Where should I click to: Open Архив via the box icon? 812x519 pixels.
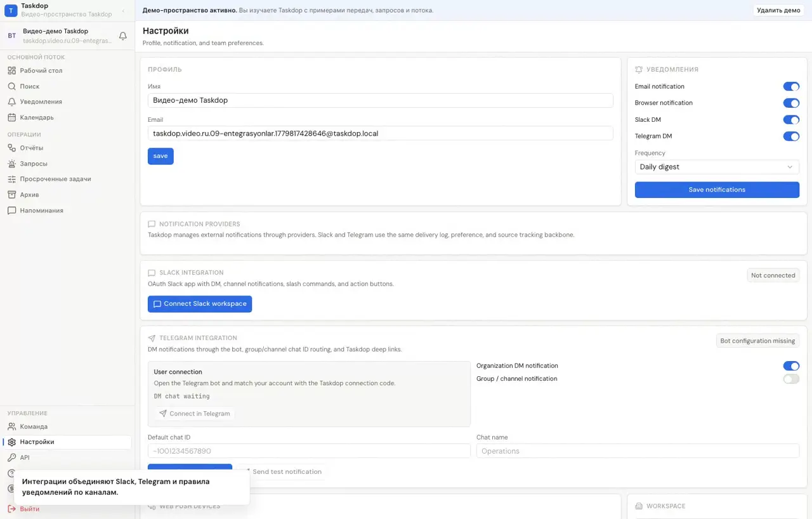tap(11, 195)
